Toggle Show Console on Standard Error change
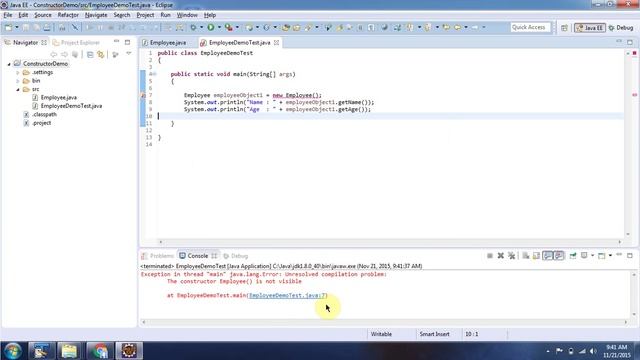The image size is (640, 360). coord(559,256)
